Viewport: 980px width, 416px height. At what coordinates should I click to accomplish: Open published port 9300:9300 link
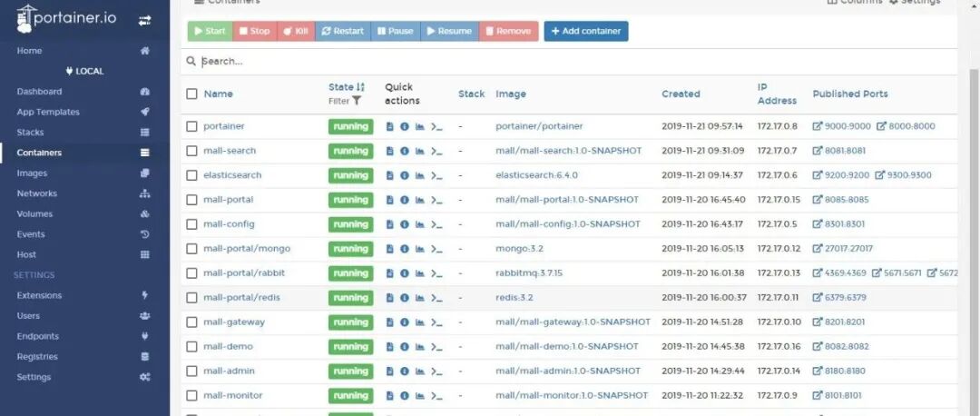point(903,175)
